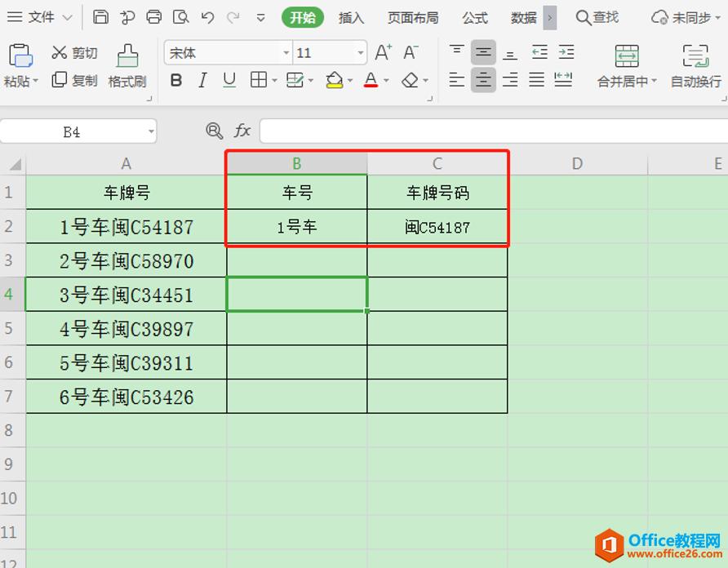Click cell containing 1号车闽C54187
The height and width of the screenshot is (568, 728).
tap(127, 227)
